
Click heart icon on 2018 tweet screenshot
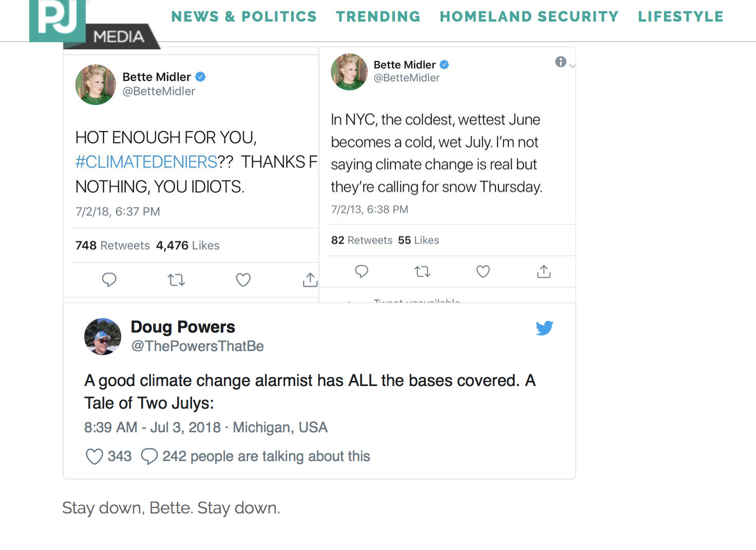(243, 280)
